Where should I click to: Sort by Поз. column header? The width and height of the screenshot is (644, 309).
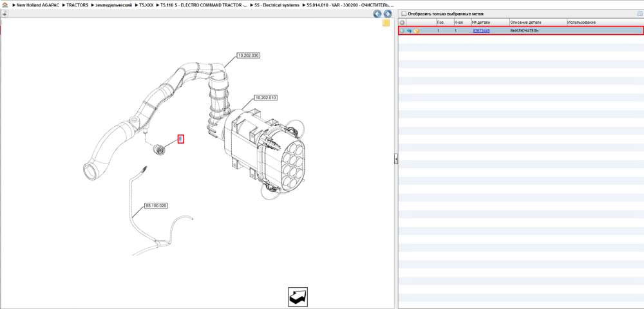pos(444,22)
